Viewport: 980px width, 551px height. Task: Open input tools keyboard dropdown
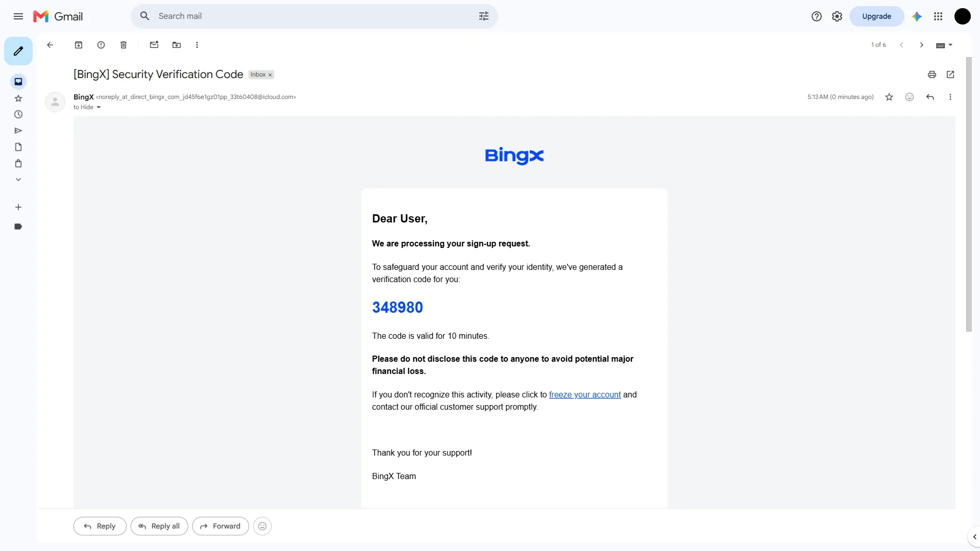944,45
